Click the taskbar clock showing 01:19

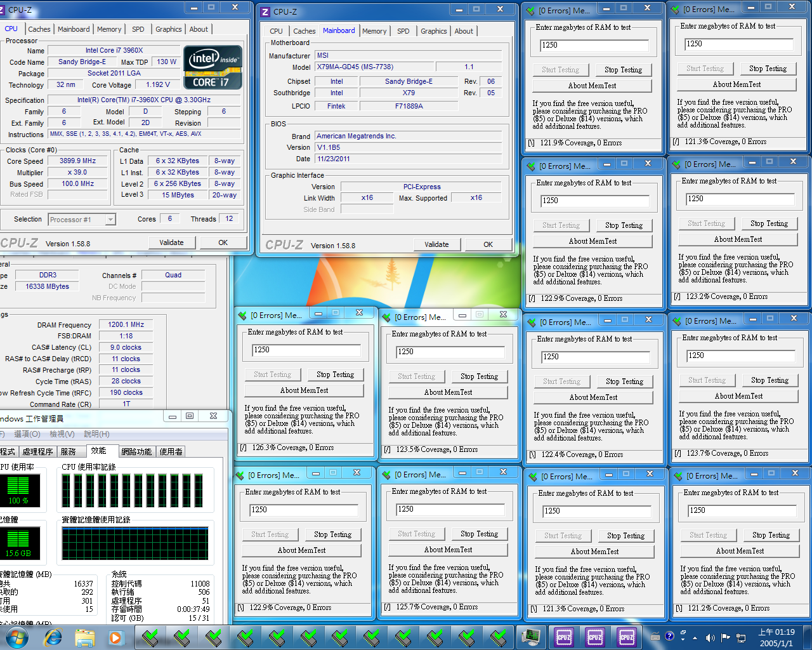(776, 637)
